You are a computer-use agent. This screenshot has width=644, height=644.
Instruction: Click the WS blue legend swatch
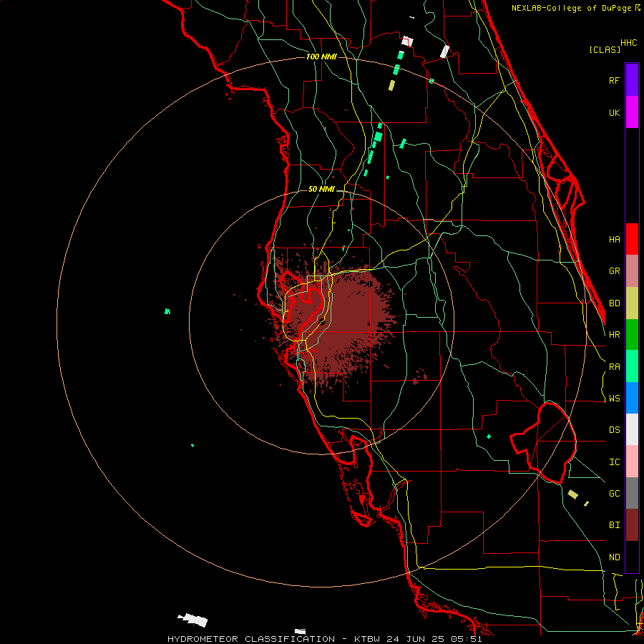(x=632, y=398)
